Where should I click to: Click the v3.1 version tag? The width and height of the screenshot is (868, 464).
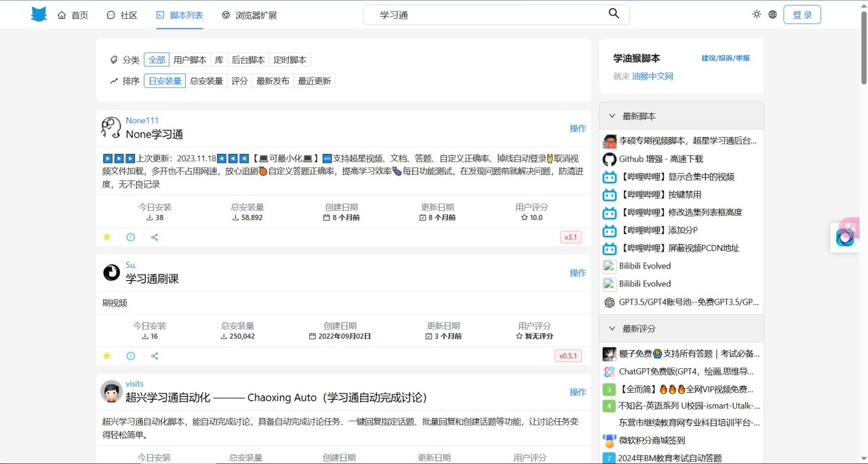[x=571, y=237]
